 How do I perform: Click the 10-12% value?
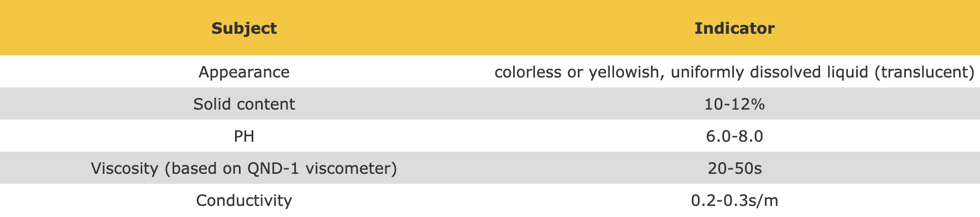point(734,104)
